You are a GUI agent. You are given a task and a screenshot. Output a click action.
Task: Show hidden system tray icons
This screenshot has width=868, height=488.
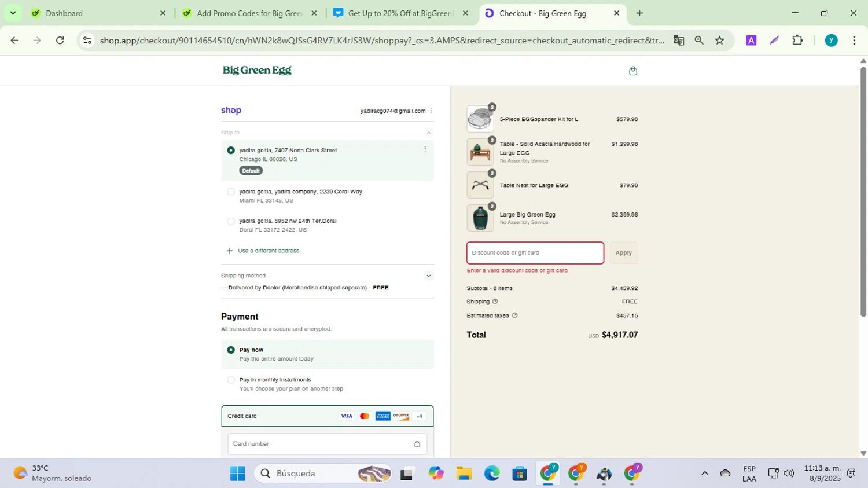pos(704,474)
